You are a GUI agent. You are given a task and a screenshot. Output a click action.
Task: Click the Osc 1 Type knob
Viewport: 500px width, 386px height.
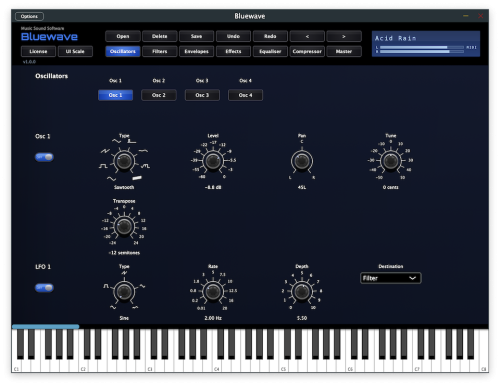pyautogui.click(x=124, y=161)
